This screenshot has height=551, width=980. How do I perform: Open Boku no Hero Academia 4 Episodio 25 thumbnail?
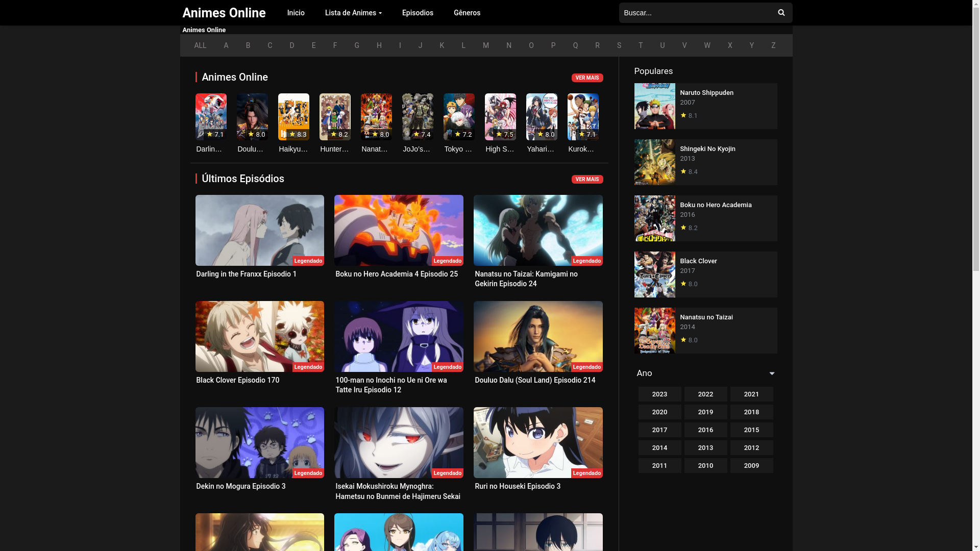pos(399,230)
